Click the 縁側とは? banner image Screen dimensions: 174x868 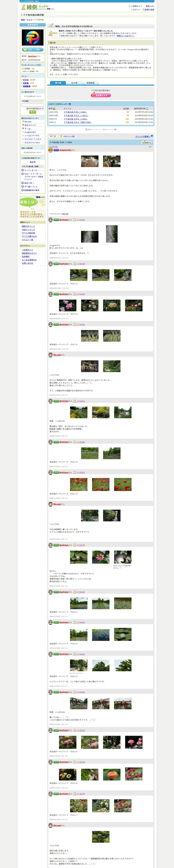pos(32,207)
